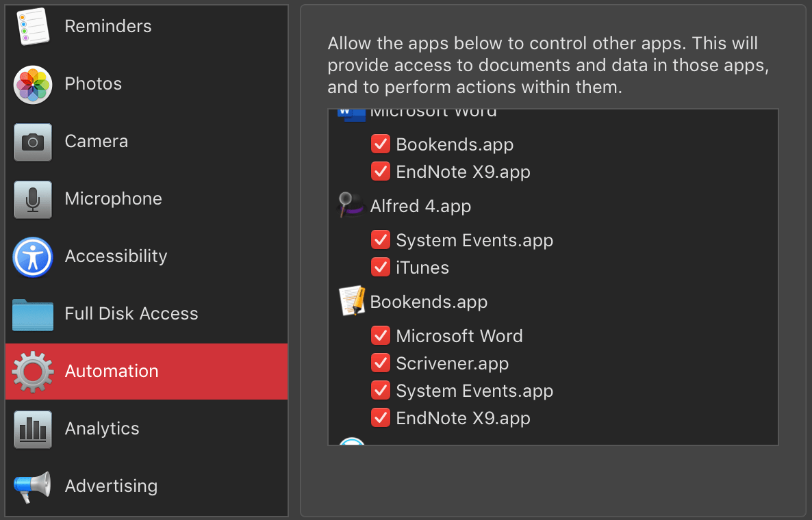Click the Camera icon in sidebar
The height and width of the screenshot is (520, 812).
click(33, 142)
